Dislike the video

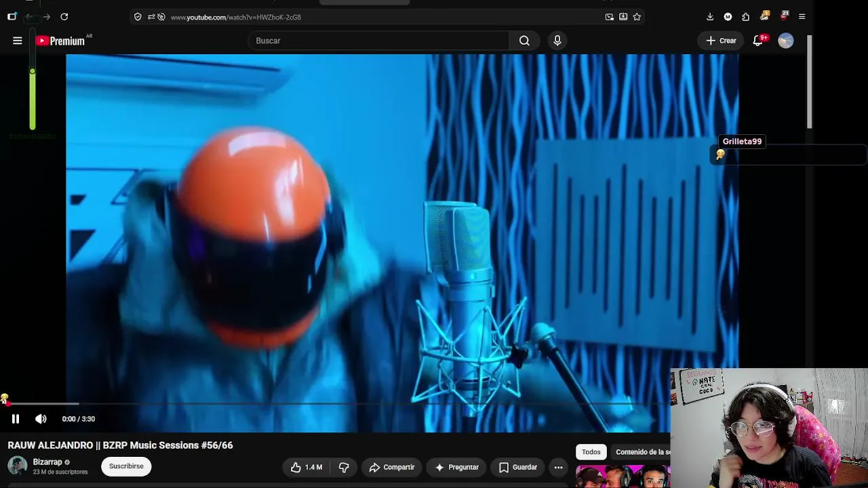(344, 467)
